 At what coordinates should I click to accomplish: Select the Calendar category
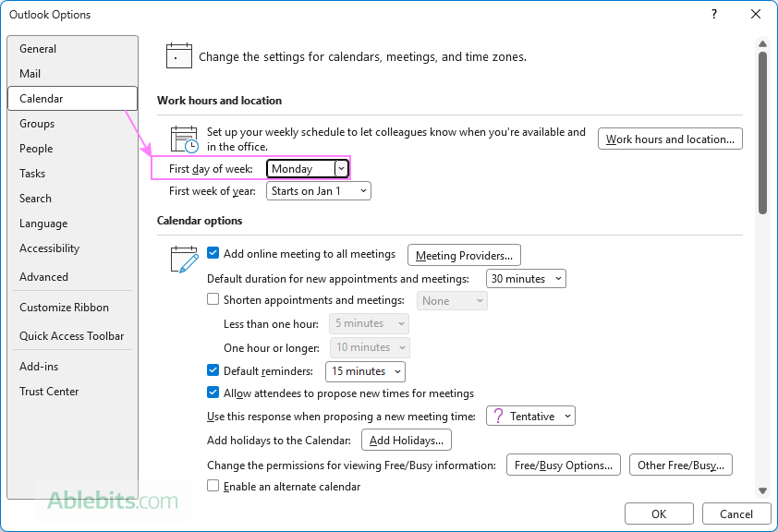click(72, 98)
